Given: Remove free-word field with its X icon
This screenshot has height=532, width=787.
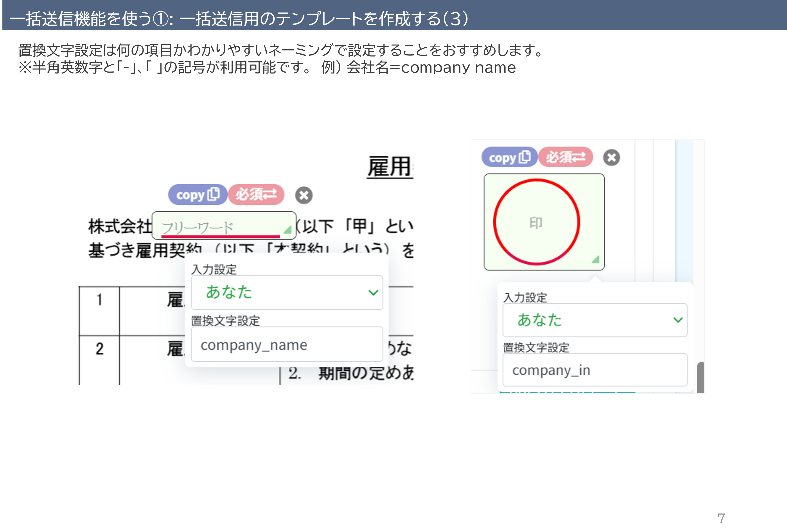Looking at the screenshot, I should [x=304, y=195].
